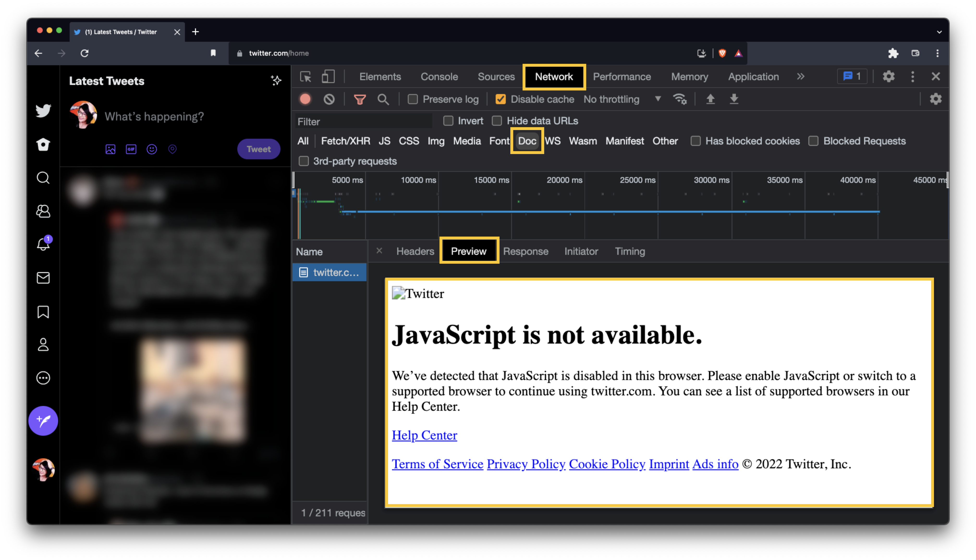
Task: Expand more DevTools tabs chevron
Action: (800, 77)
